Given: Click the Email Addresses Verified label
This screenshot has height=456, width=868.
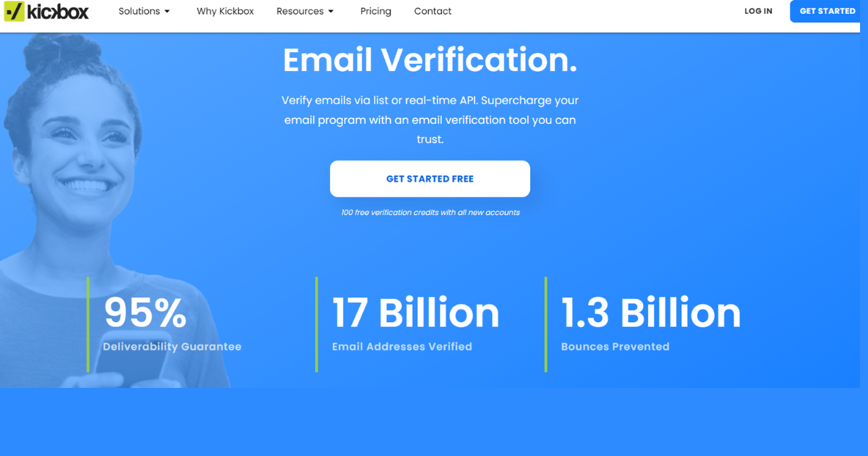Looking at the screenshot, I should (402, 347).
